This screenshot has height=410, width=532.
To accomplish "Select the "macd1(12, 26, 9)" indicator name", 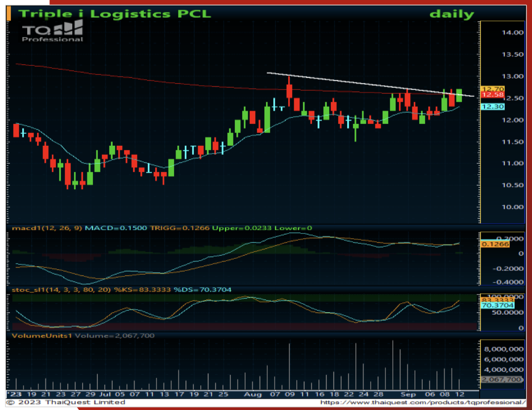I will click(x=47, y=228).
